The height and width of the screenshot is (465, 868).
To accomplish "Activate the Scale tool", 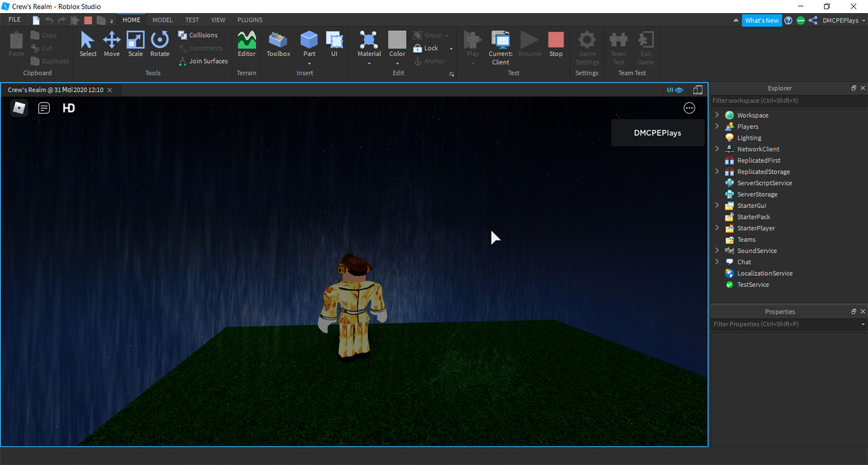I will pos(135,43).
